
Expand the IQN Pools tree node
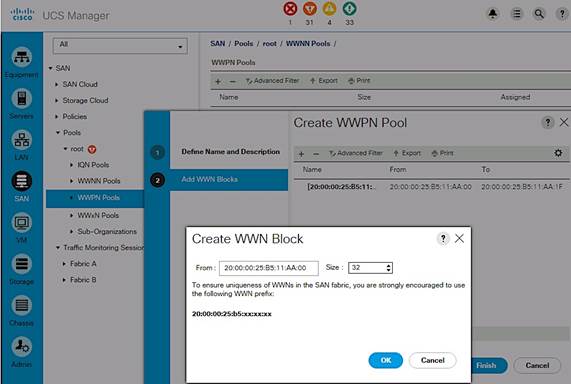(72, 165)
